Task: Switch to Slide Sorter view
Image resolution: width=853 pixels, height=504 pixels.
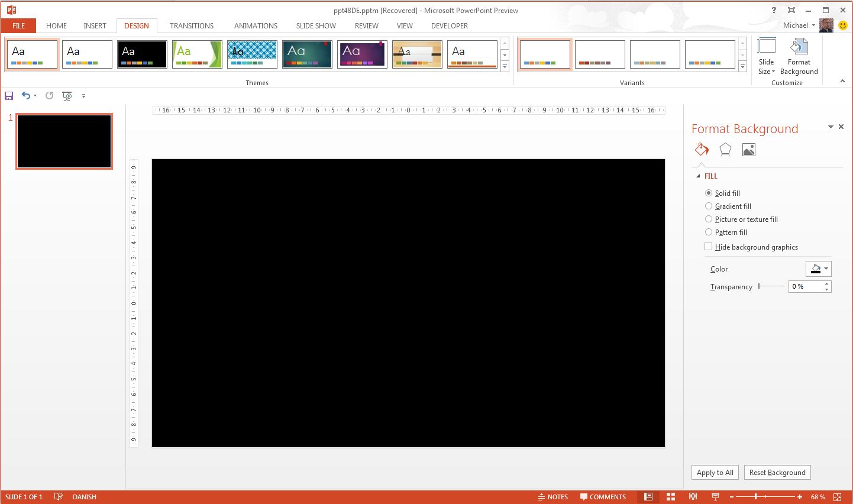Action: [670, 497]
